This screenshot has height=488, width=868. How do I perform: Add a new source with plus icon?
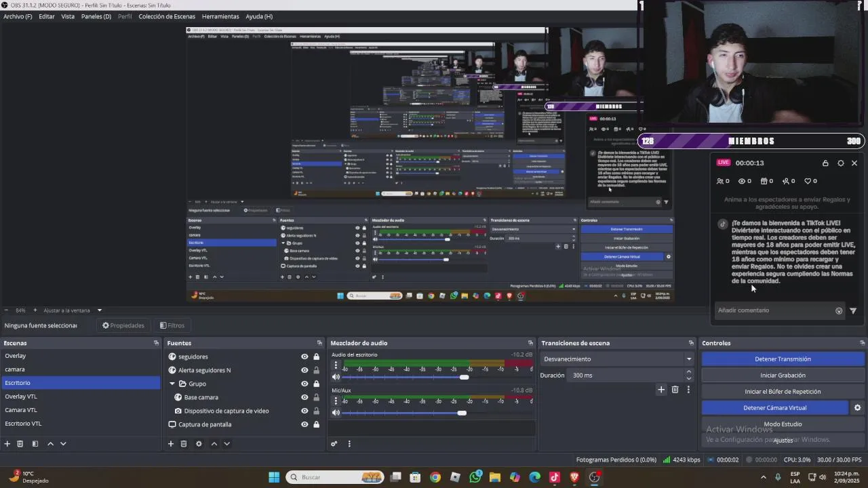(171, 444)
